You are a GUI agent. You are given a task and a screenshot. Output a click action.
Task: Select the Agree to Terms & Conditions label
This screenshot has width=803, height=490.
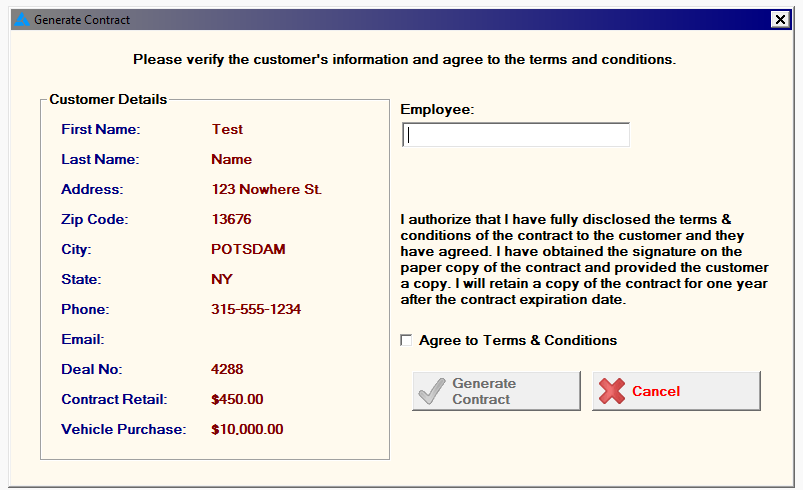click(x=518, y=340)
